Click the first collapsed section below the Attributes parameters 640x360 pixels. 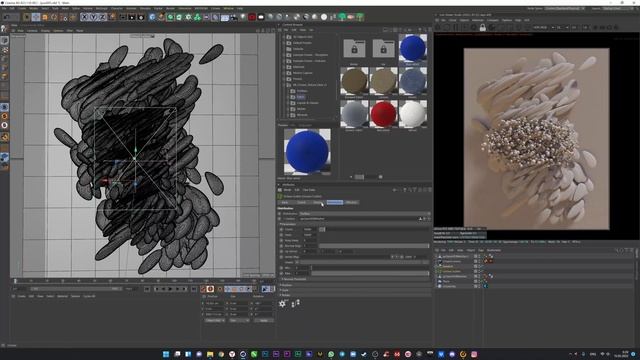point(354,279)
